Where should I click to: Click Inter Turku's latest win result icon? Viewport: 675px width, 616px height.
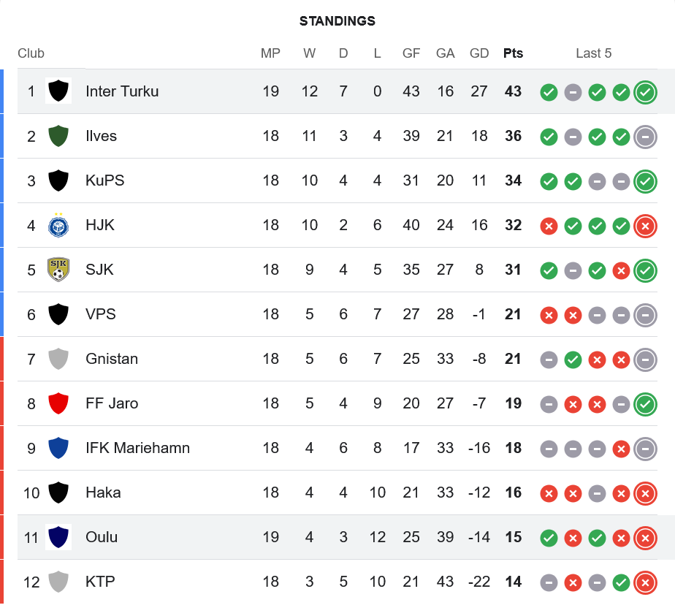coord(645,92)
